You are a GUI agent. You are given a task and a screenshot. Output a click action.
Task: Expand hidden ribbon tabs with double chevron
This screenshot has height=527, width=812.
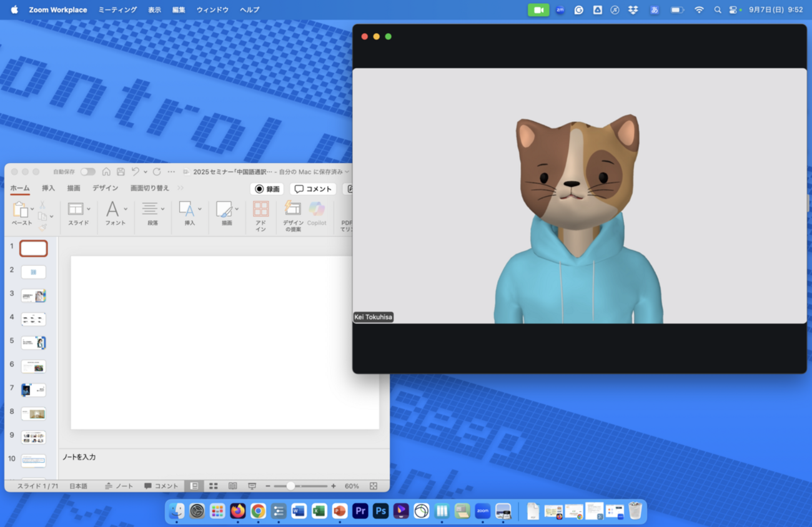pos(181,188)
